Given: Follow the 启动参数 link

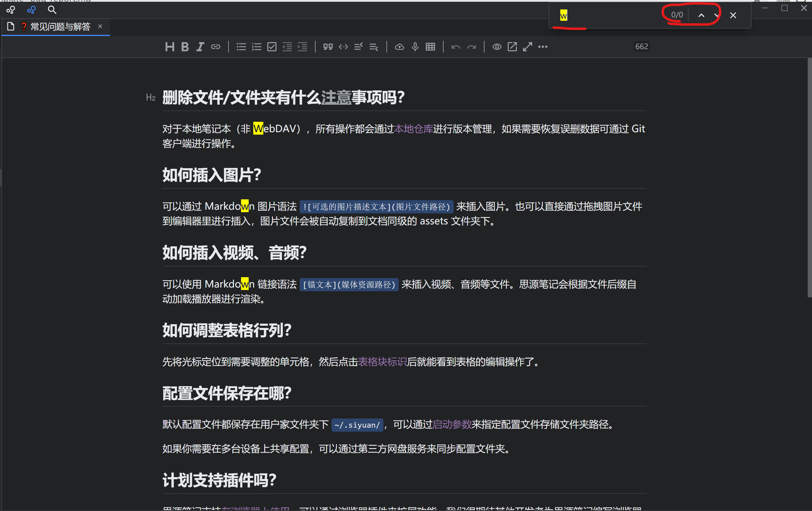Looking at the screenshot, I should tap(452, 425).
